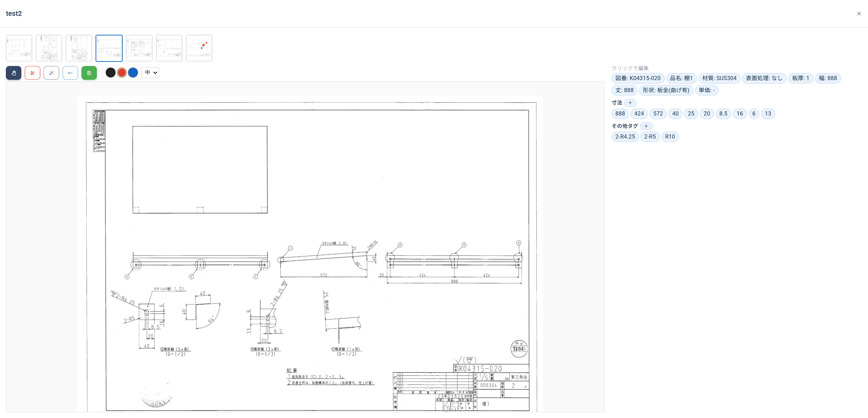Viewport: 868px width, 418px height.
Task: Open the second drawing thumbnail
Action: pyautogui.click(x=49, y=48)
